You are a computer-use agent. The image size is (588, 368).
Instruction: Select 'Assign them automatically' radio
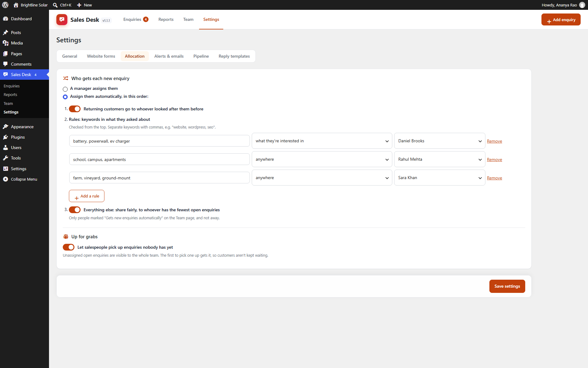click(x=65, y=97)
